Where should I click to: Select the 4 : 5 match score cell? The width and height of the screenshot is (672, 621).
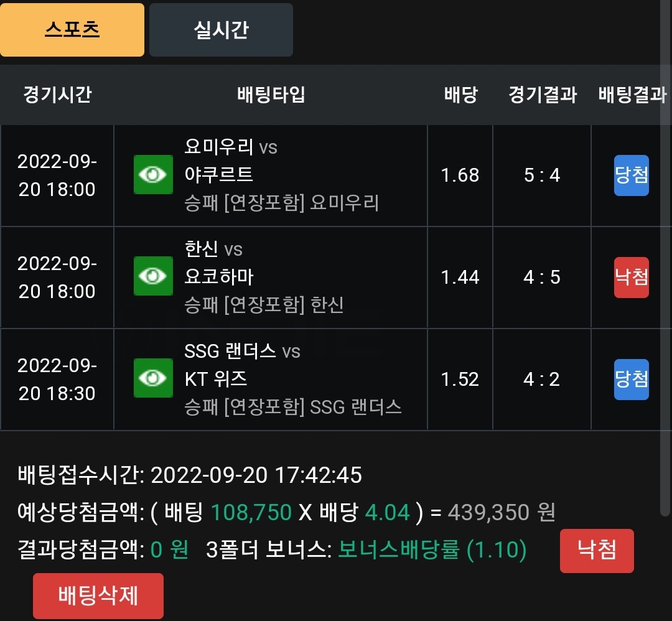click(542, 278)
